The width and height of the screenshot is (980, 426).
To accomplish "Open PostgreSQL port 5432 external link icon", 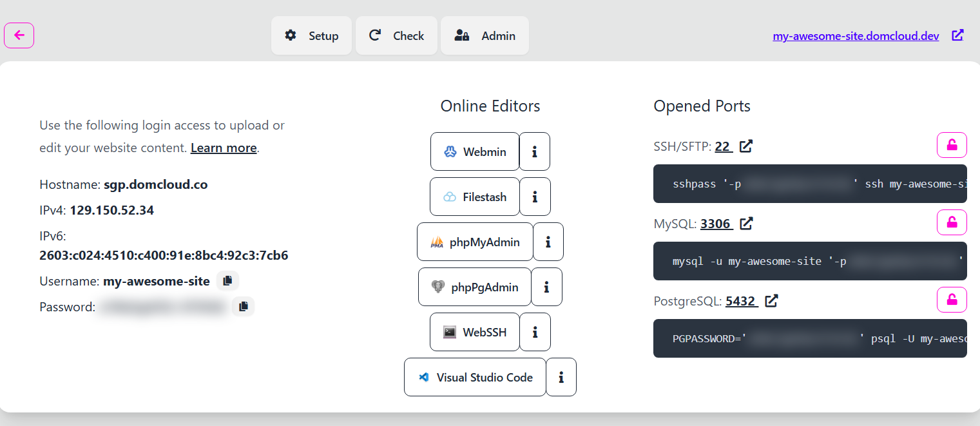I will point(771,301).
